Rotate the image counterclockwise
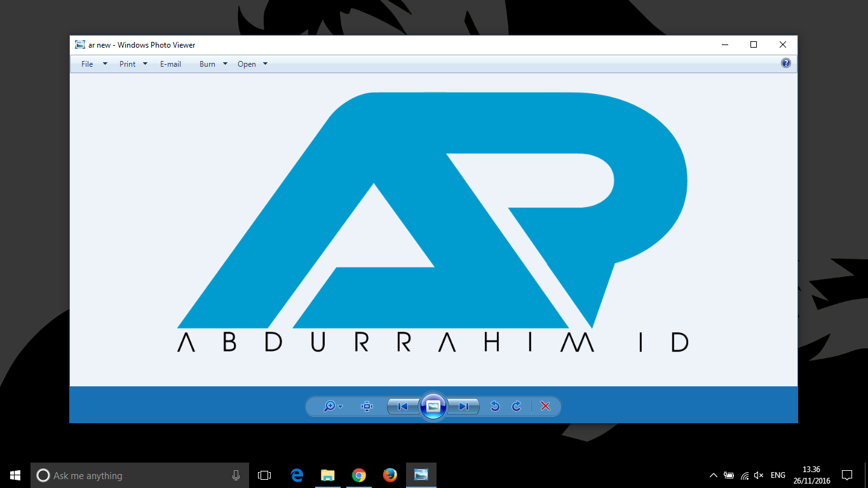The width and height of the screenshot is (868, 488). 495,406
